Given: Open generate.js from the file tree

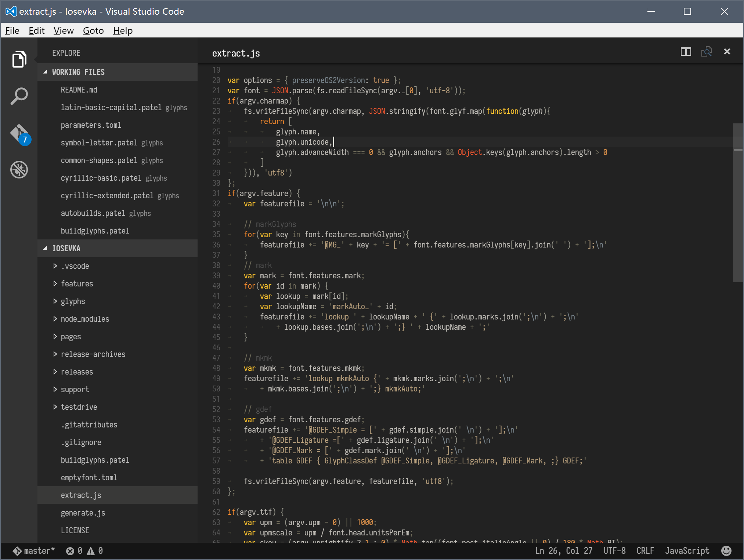Looking at the screenshot, I should pyautogui.click(x=83, y=513).
